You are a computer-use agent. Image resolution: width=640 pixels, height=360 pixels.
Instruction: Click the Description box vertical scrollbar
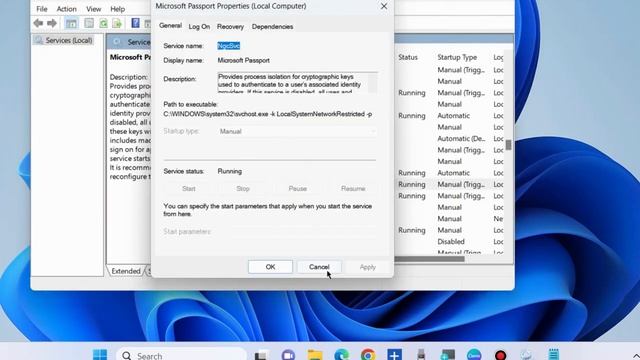pyautogui.click(x=373, y=83)
